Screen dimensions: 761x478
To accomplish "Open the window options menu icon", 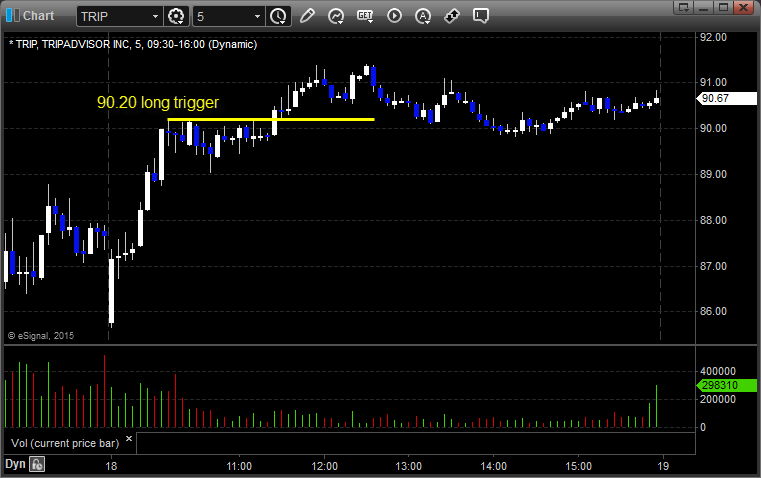I will pyautogui.click(x=684, y=7).
